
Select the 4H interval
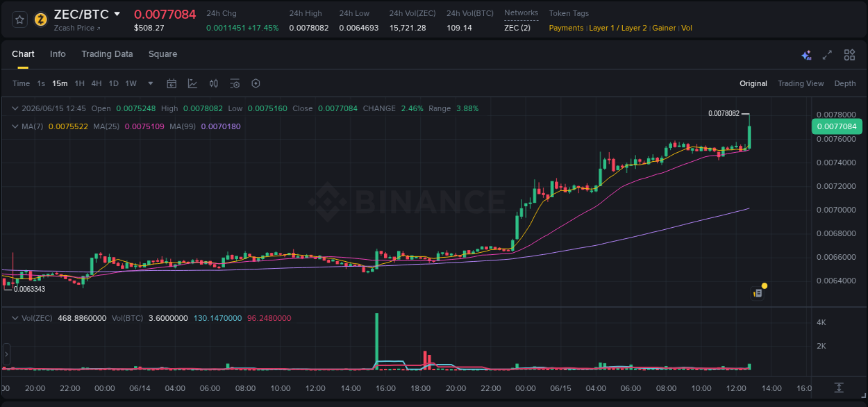pyautogui.click(x=96, y=83)
